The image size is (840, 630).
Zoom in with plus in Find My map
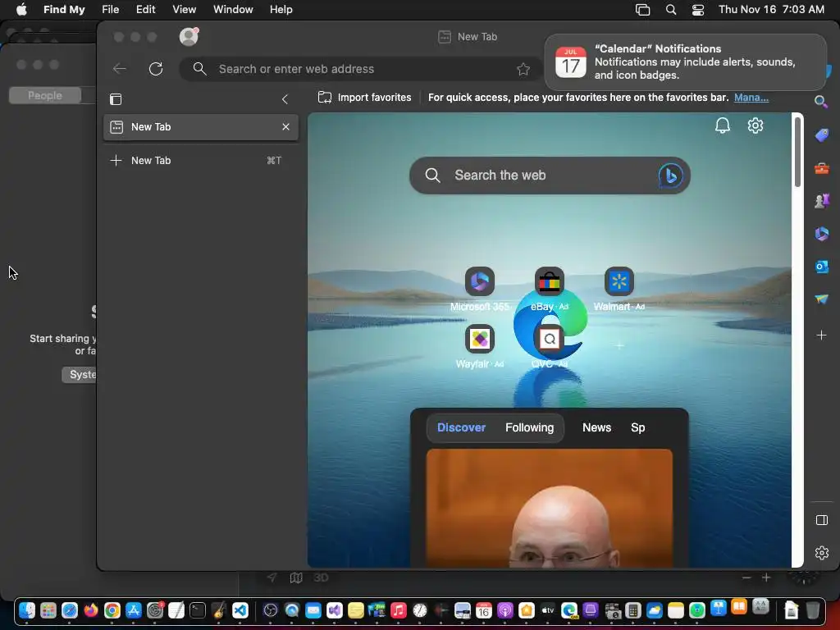pyautogui.click(x=766, y=577)
